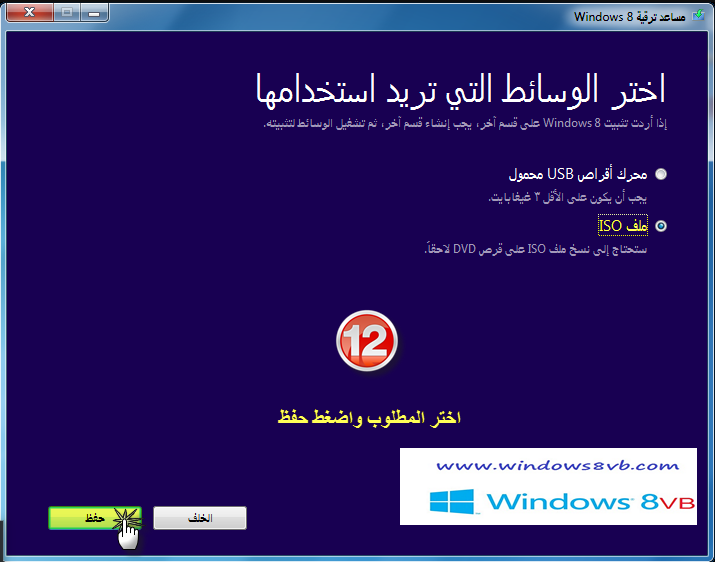Click the 'ملف ISO' option label

tap(624, 226)
